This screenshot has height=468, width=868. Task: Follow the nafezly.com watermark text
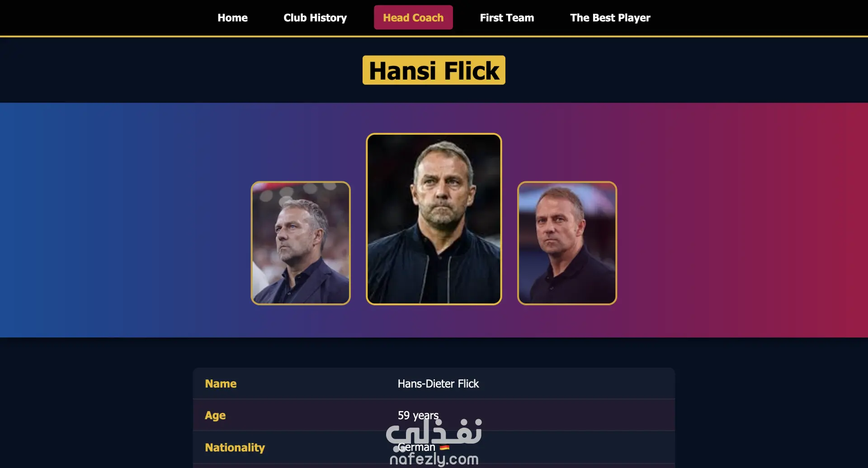click(x=434, y=459)
